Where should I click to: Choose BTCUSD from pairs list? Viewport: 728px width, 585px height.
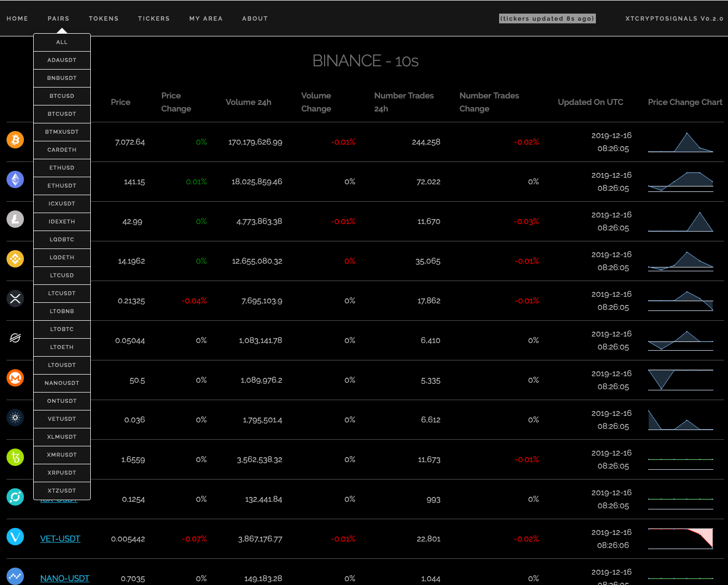(x=62, y=96)
